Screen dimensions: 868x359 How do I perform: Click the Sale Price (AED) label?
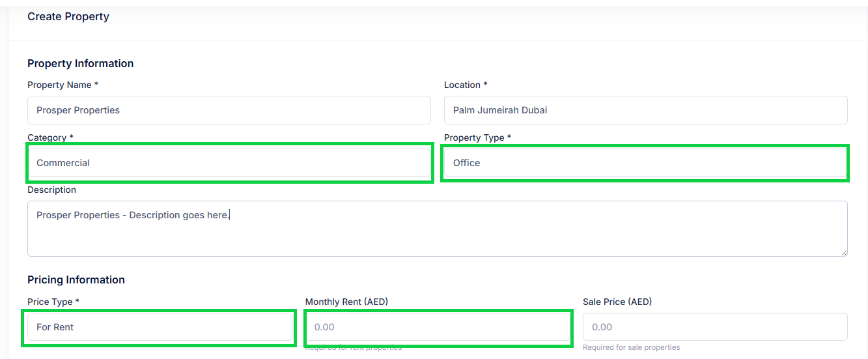pos(617,302)
